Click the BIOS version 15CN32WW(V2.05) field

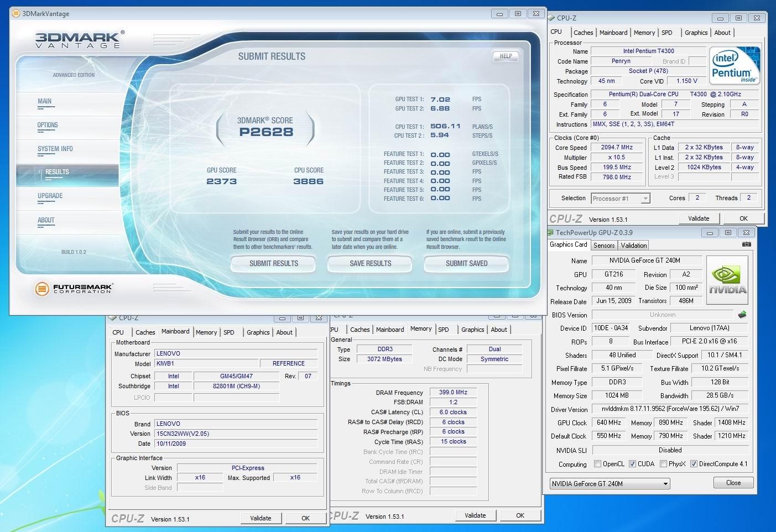(x=236, y=434)
